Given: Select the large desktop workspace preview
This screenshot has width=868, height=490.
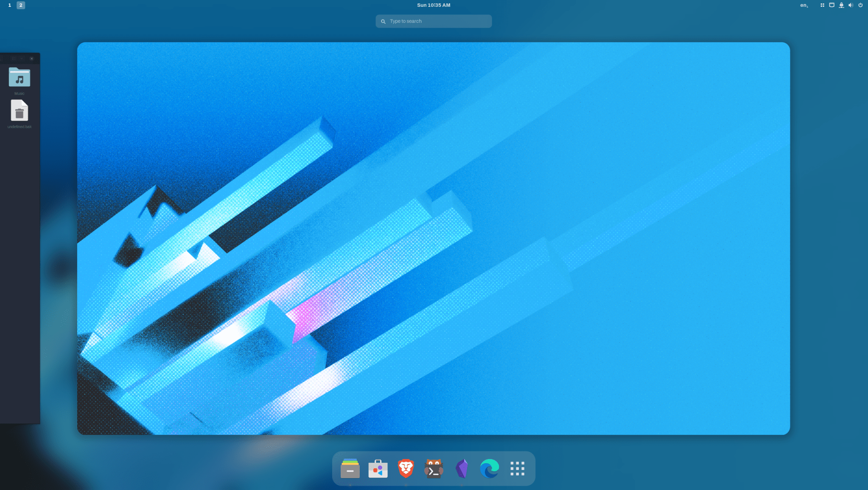Looking at the screenshot, I should tap(433, 238).
